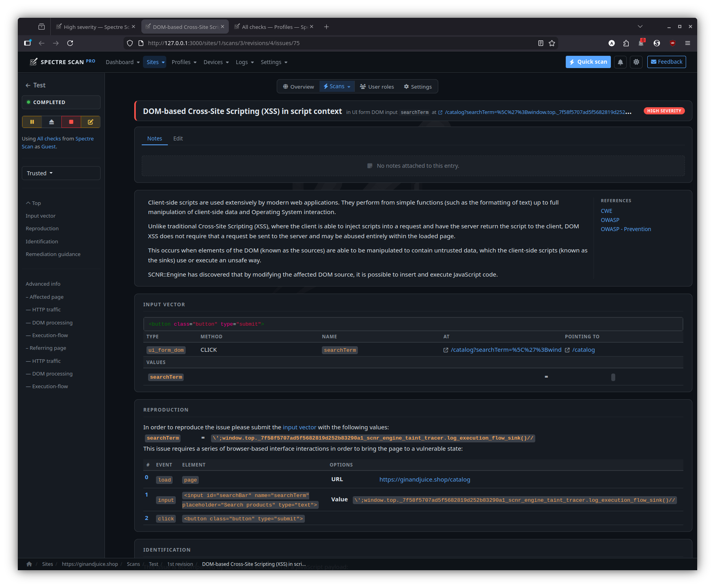The height and width of the screenshot is (588, 715).
Task: Follow the 'input vector' link in Reproduction
Action: coord(299,427)
